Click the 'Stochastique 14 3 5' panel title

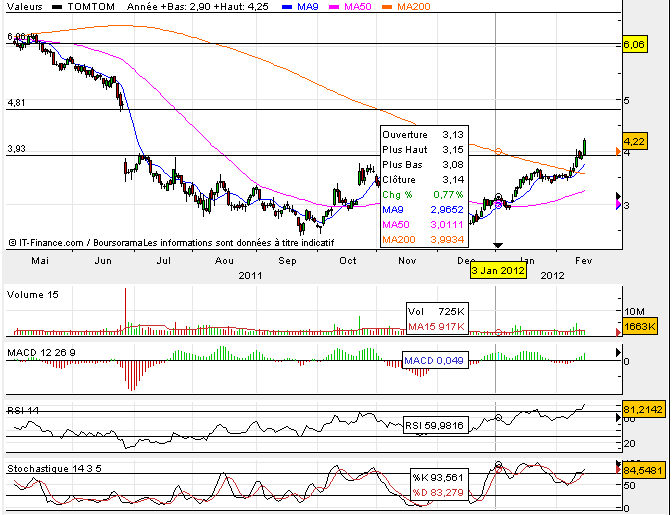pos(54,469)
